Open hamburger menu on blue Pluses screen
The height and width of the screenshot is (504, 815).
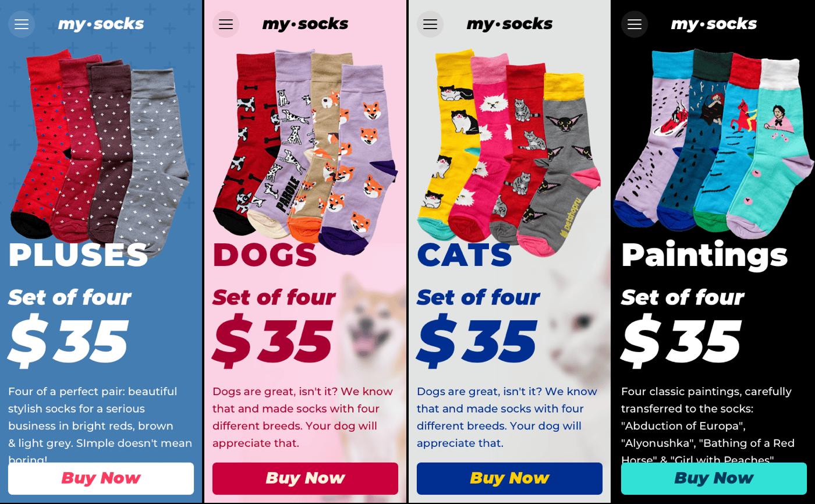click(x=22, y=24)
